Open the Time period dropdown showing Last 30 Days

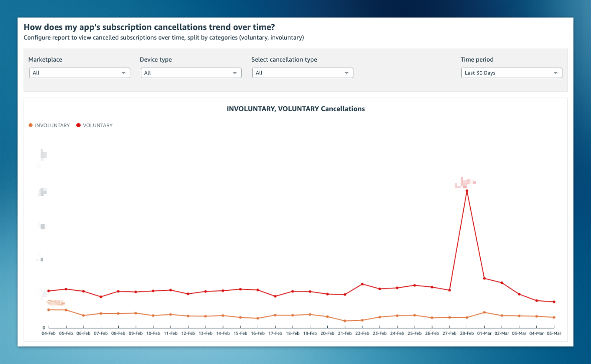pyautogui.click(x=511, y=73)
